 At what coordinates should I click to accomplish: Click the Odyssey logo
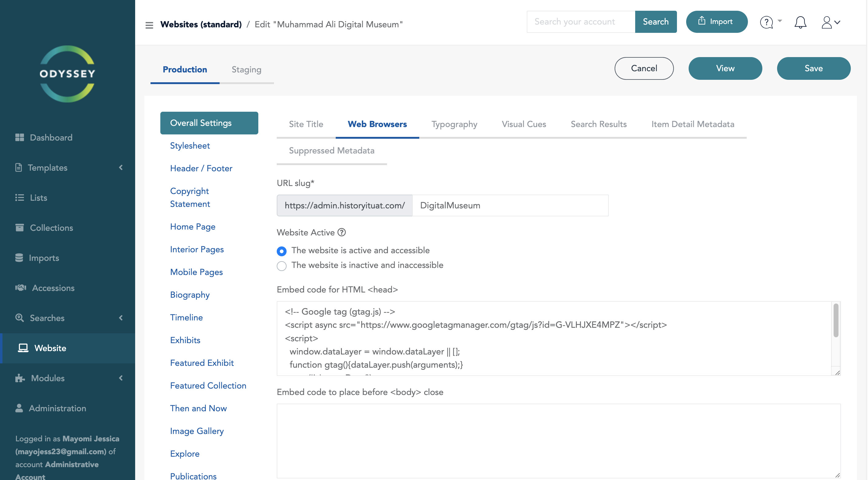(67, 74)
